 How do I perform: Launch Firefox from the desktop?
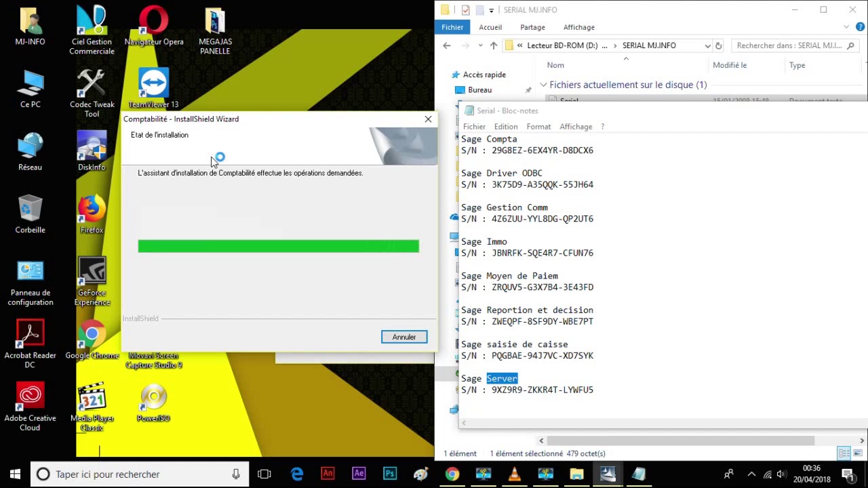point(92,213)
